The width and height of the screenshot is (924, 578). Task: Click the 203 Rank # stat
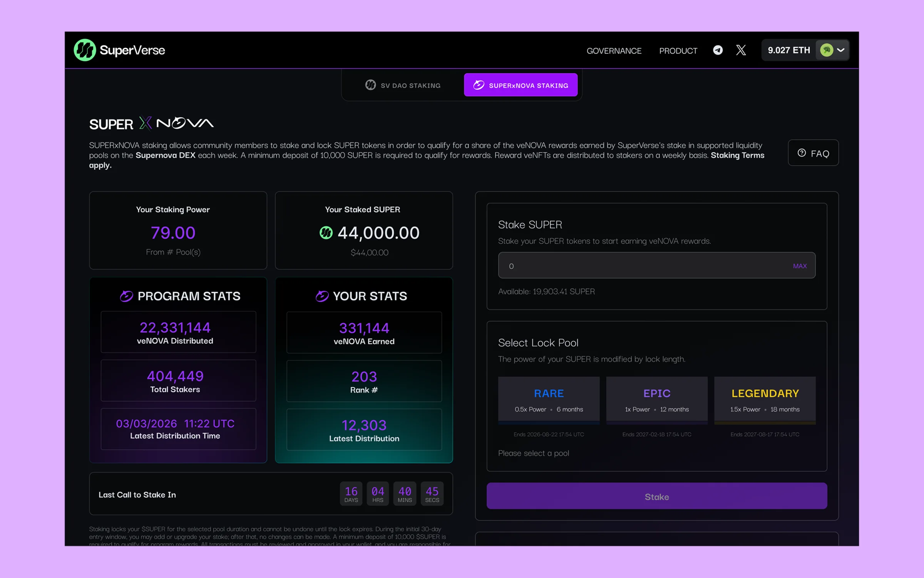coord(364,381)
